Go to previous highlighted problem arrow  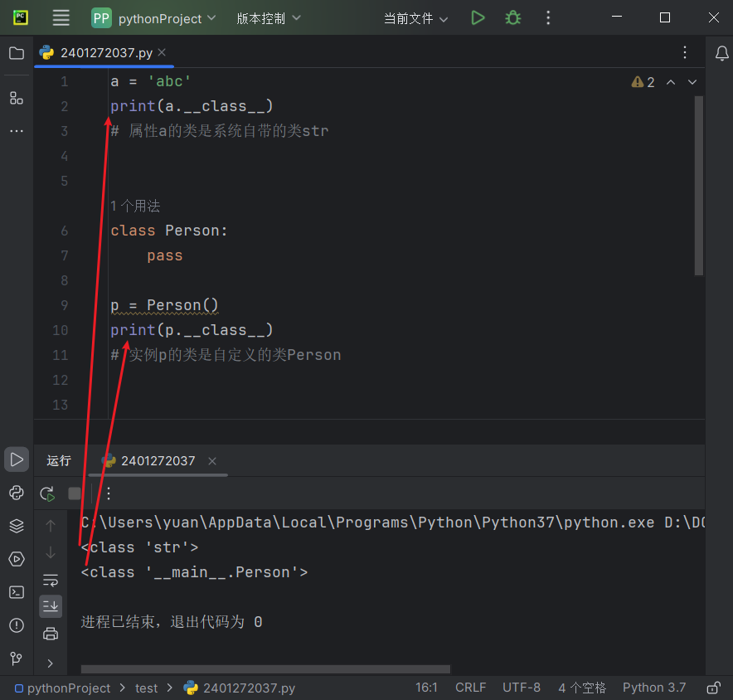pos(670,82)
